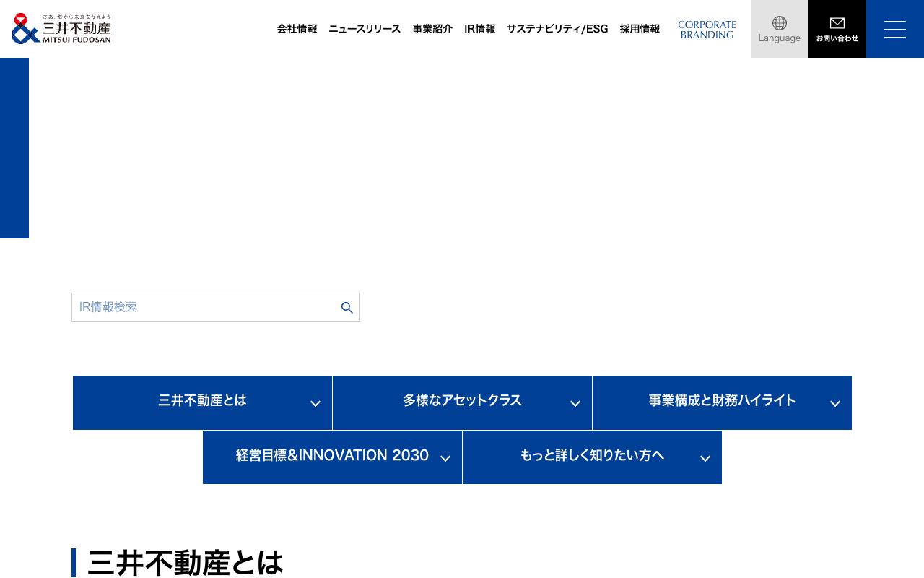Open 採用情報 in the navigation
924x578 pixels.
coord(640,29)
